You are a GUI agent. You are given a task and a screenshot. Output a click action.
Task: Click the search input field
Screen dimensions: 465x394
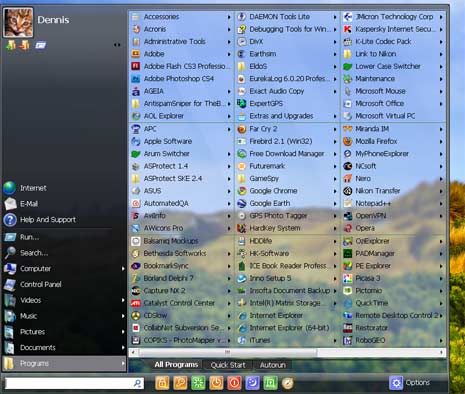(75, 383)
